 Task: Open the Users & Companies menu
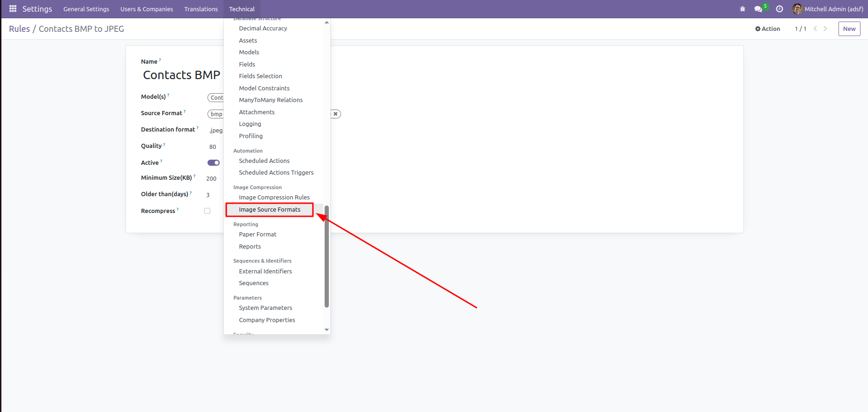(x=147, y=9)
